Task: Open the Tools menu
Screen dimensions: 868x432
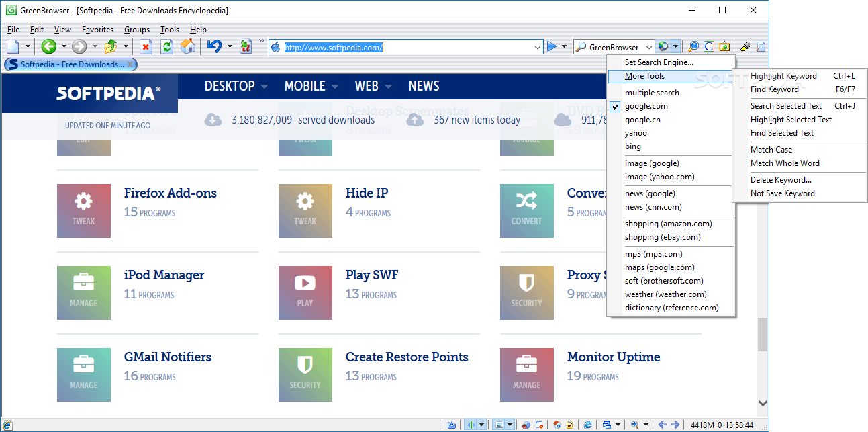Action: click(170, 30)
